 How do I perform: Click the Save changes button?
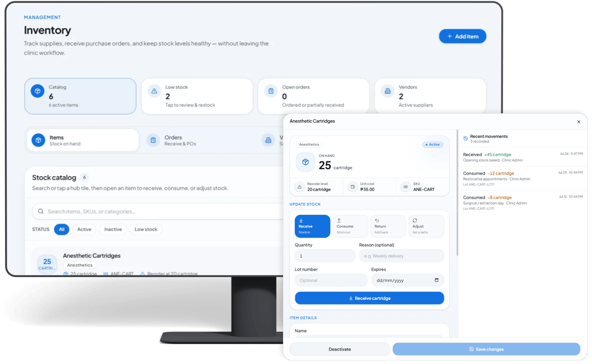[x=486, y=349]
